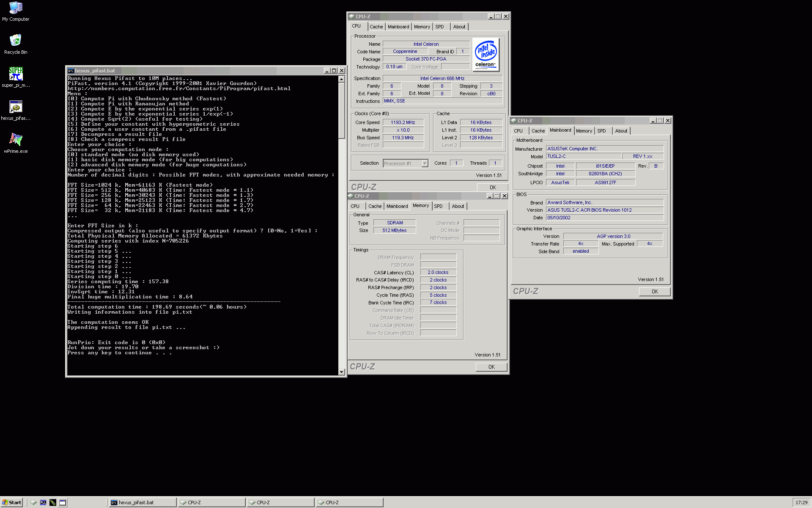812x508 pixels.
Task: Click the hexus_pifast.bat taskbar button
Action: pyautogui.click(x=143, y=502)
